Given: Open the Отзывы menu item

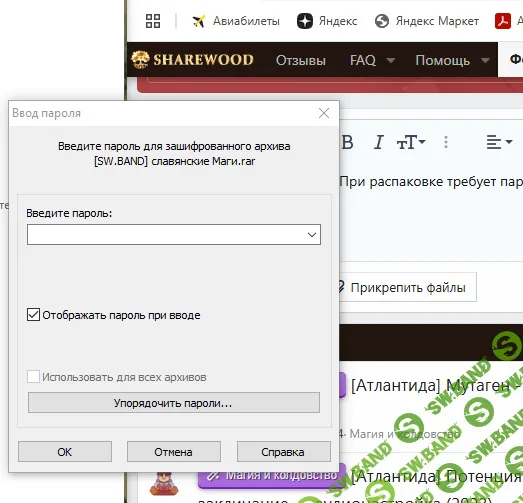Looking at the screenshot, I should coord(301,60).
